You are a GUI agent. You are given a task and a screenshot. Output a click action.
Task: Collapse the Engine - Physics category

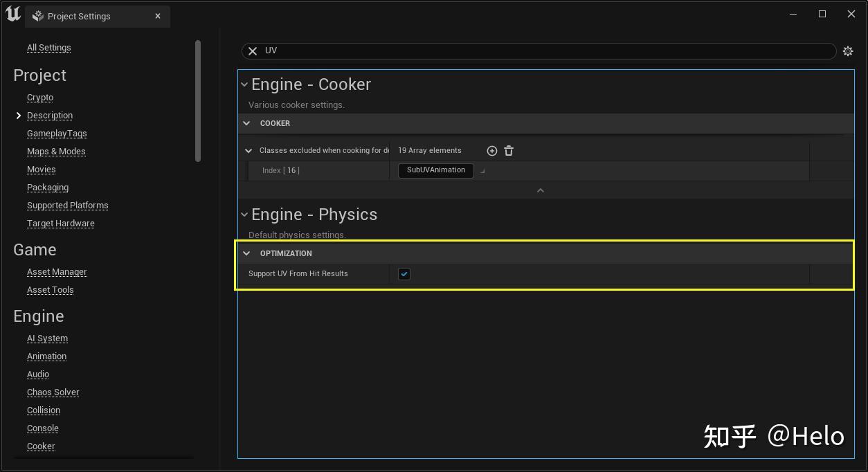pyautogui.click(x=244, y=215)
